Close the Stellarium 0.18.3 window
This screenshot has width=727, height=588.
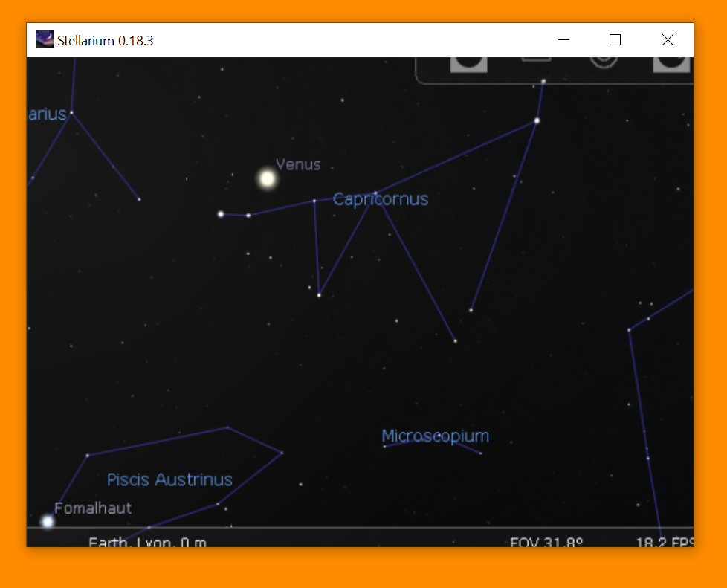click(668, 40)
